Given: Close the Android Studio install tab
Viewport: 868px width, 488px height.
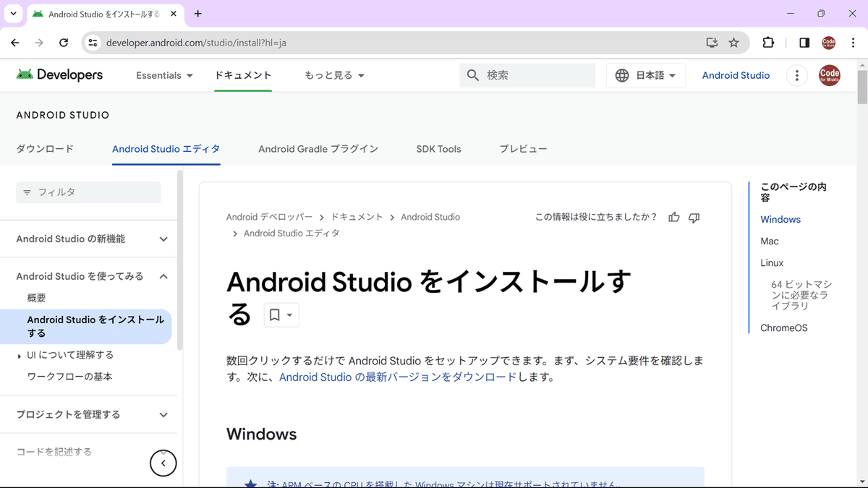Looking at the screenshot, I should pos(174,14).
